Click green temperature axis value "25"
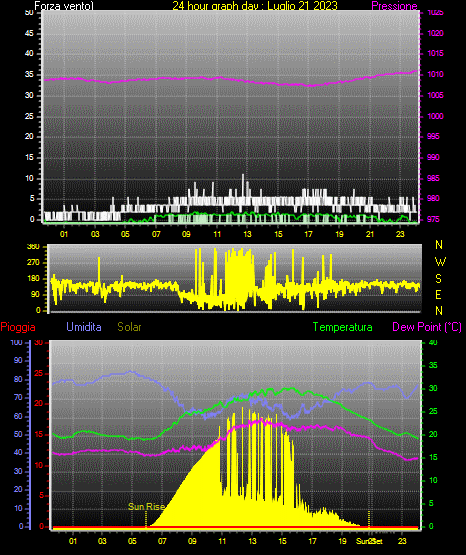Viewport: 466px width, 555px height. tap(433, 411)
